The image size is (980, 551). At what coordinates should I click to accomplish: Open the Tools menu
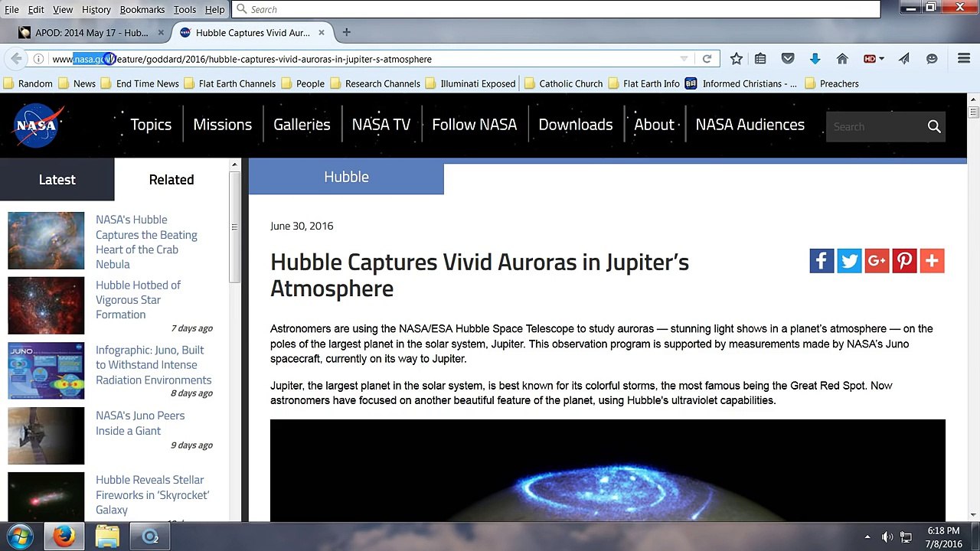[185, 9]
